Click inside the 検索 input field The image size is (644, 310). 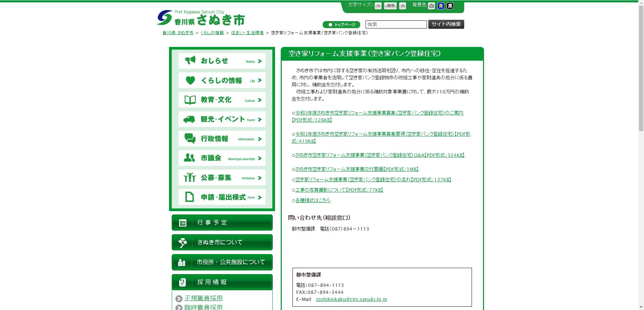pos(396,24)
